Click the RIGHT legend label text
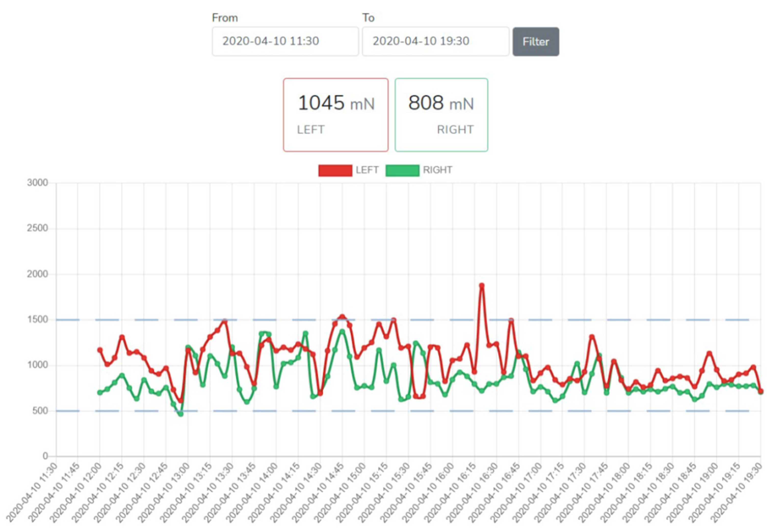Image resolution: width=770 pixels, height=532 pixels. pos(437,170)
